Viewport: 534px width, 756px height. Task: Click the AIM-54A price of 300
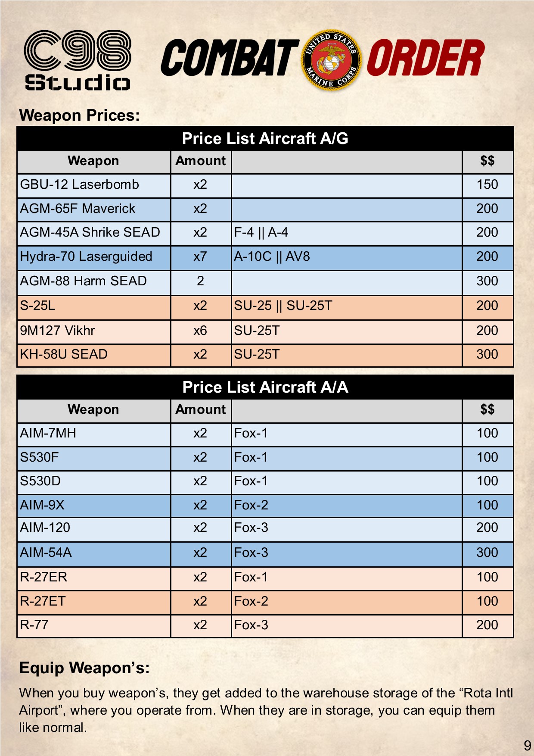pos(487,553)
